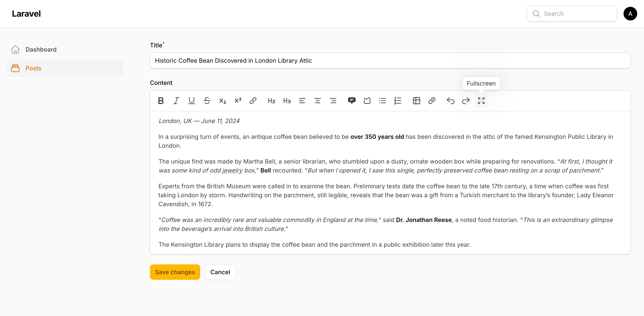
Task: Toggle superscript formatting
Action: (237, 101)
